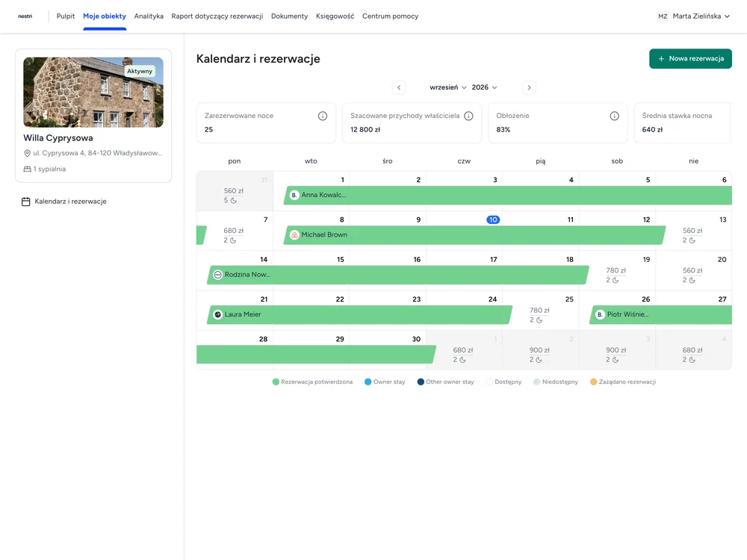
Task: Switch to Moje obiekty tab
Action: pyautogui.click(x=105, y=16)
